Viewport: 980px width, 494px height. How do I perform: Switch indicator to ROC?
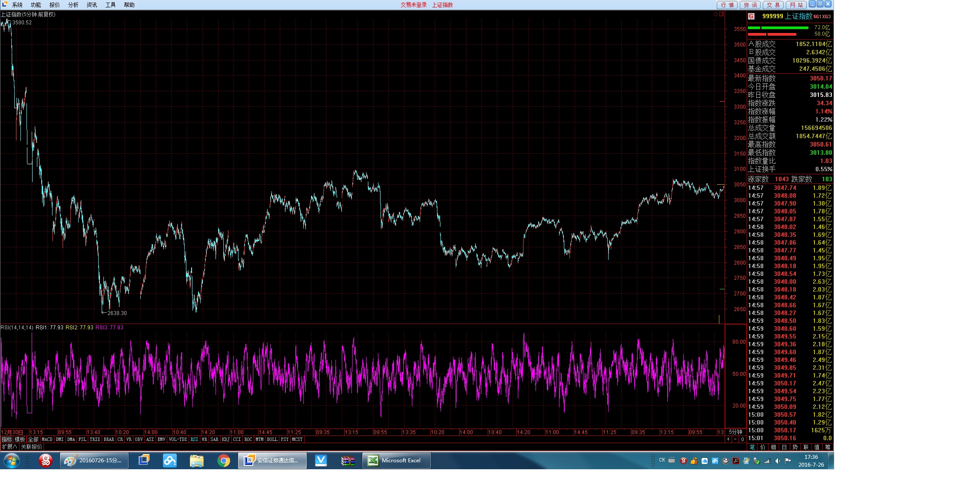pyautogui.click(x=248, y=439)
